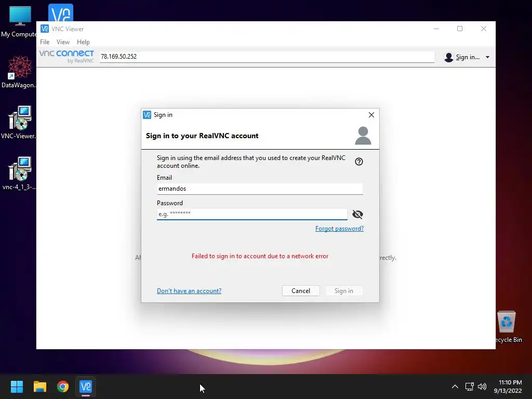
Task: Select the VNC desktop icon behind window top
Action: tap(61, 12)
